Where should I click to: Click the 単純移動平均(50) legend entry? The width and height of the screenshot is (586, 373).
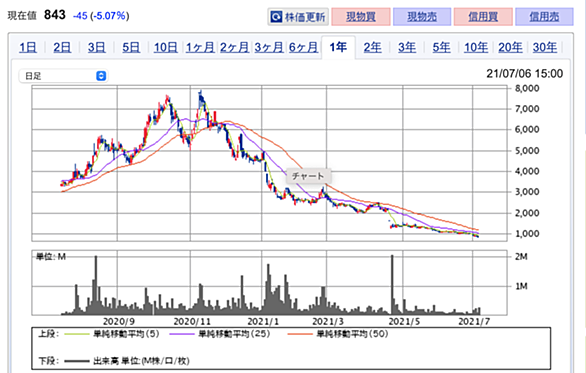click(x=338, y=334)
